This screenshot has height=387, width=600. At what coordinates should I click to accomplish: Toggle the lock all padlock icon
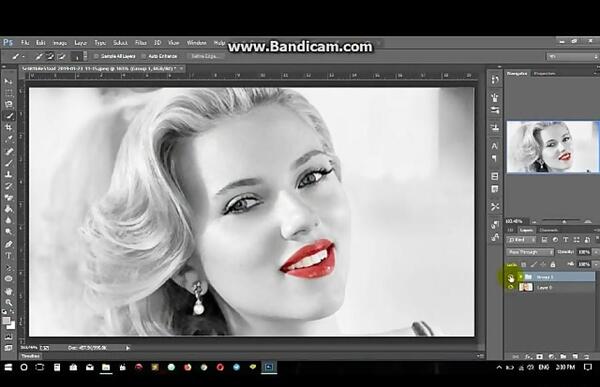point(553,264)
